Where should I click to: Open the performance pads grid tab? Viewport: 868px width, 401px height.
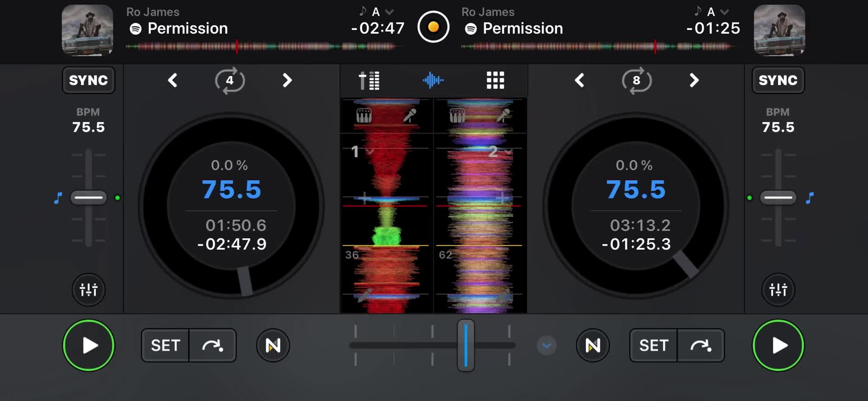[495, 81]
